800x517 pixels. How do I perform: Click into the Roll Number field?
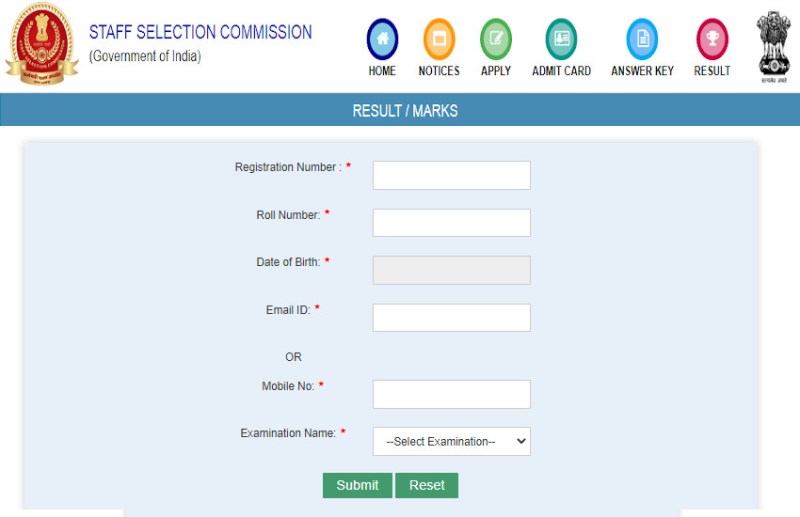point(452,223)
